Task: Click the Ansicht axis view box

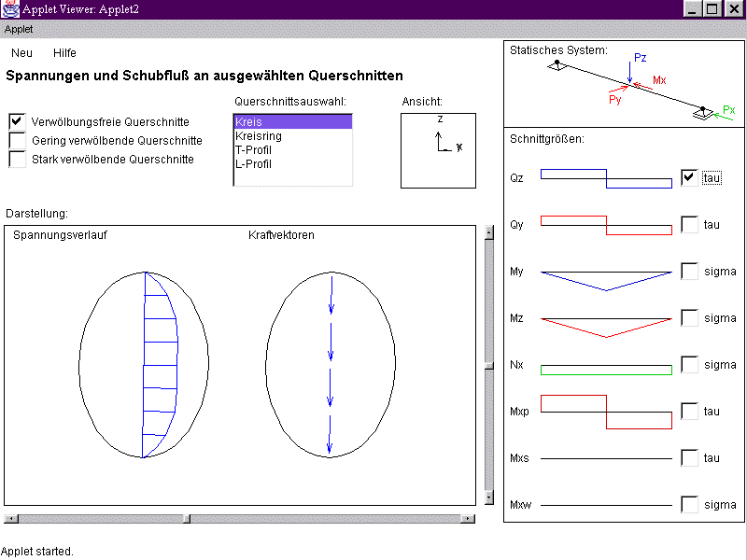Action: 438,150
